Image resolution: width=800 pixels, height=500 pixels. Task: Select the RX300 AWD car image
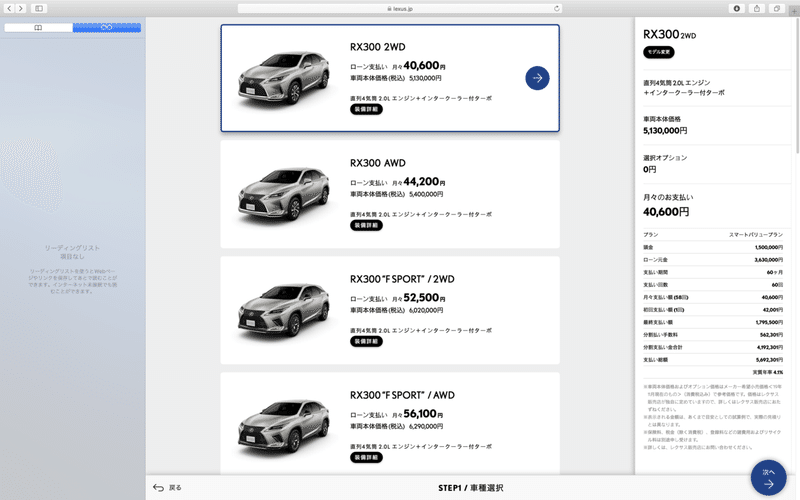tap(284, 195)
